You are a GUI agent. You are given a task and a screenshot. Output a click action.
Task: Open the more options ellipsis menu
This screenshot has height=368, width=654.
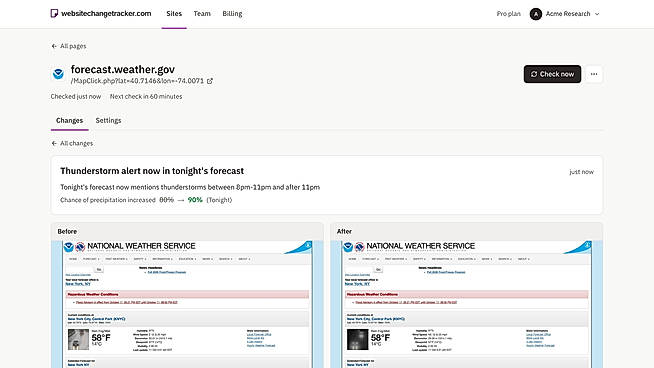(x=594, y=74)
